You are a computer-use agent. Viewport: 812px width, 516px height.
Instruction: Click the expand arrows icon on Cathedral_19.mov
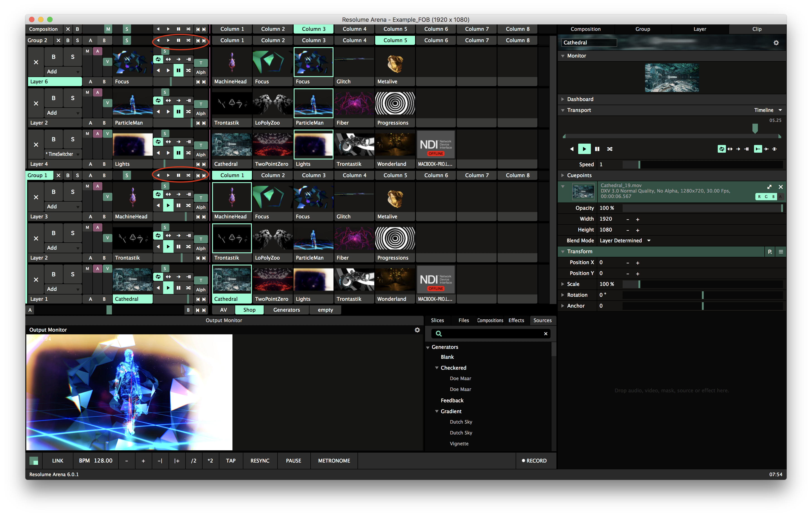(x=769, y=187)
